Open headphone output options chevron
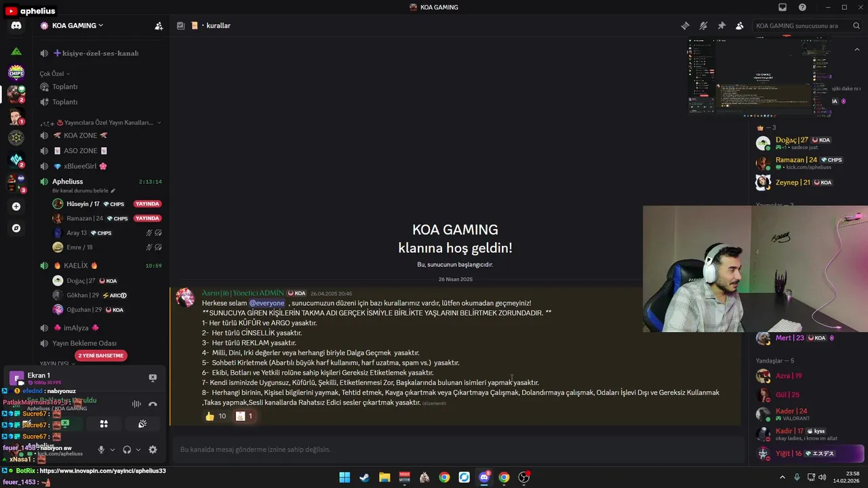The image size is (868, 488). pyautogui.click(x=138, y=449)
